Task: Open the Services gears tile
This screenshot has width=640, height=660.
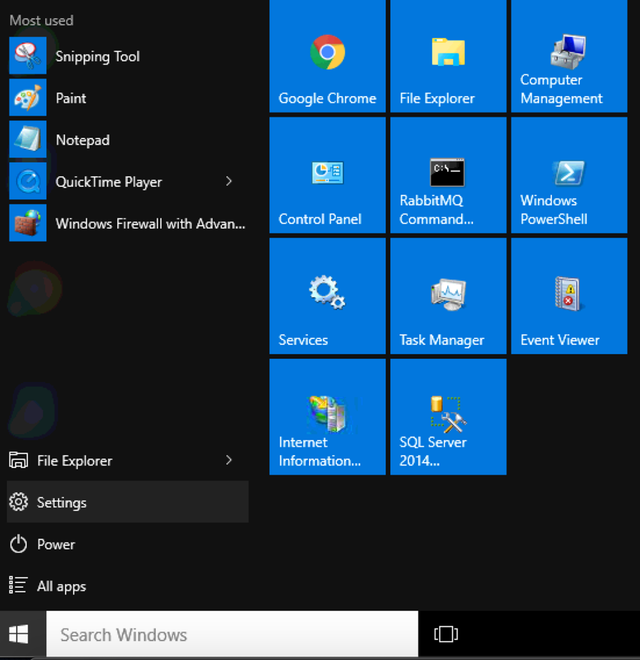Action: point(327,296)
